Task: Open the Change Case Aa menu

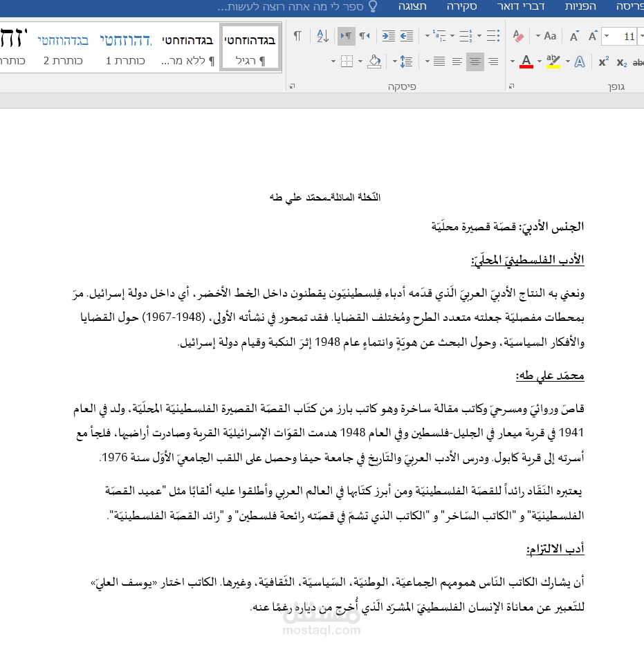Action: [x=550, y=37]
